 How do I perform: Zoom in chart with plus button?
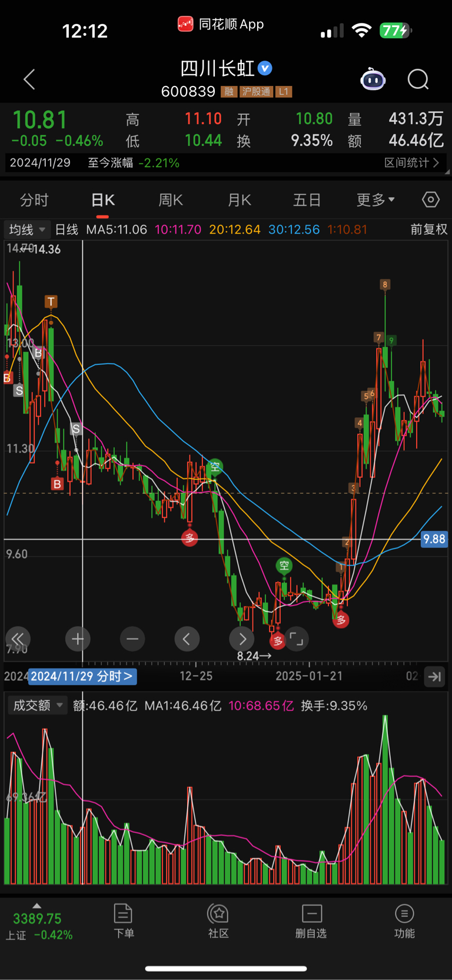[x=78, y=639]
